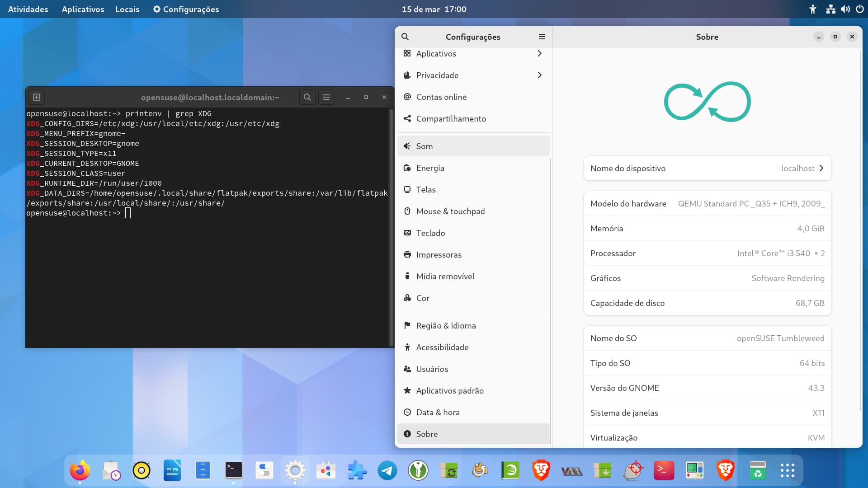This screenshot has width=868, height=488.
Task: Open the hamburger menu in Configurações header
Action: (542, 37)
